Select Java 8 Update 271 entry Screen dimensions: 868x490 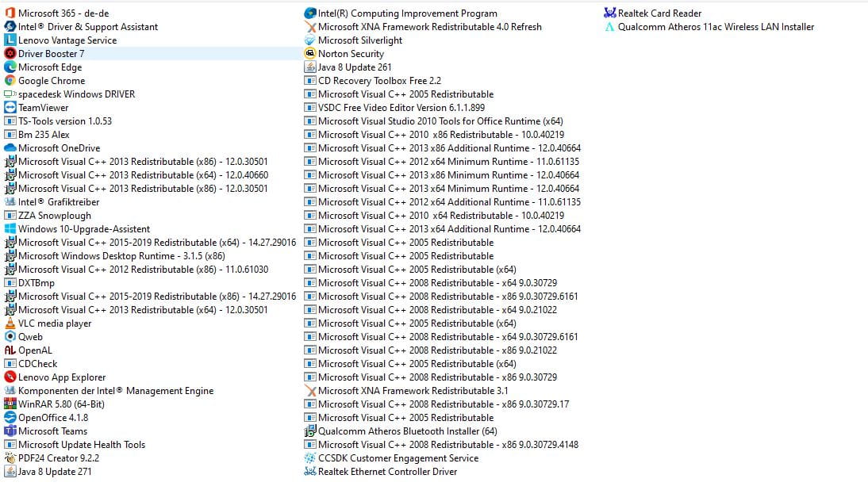point(55,472)
